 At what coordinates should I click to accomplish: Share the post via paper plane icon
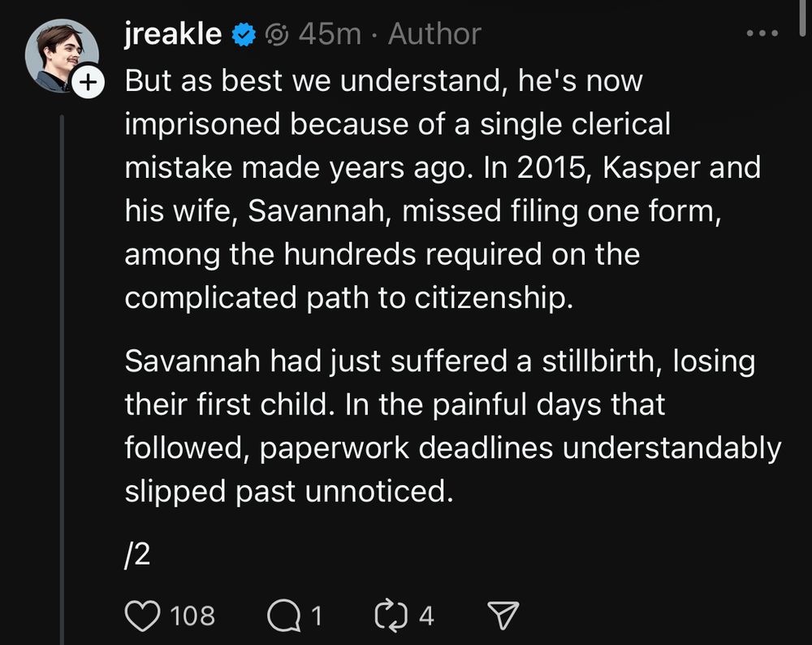point(503,616)
